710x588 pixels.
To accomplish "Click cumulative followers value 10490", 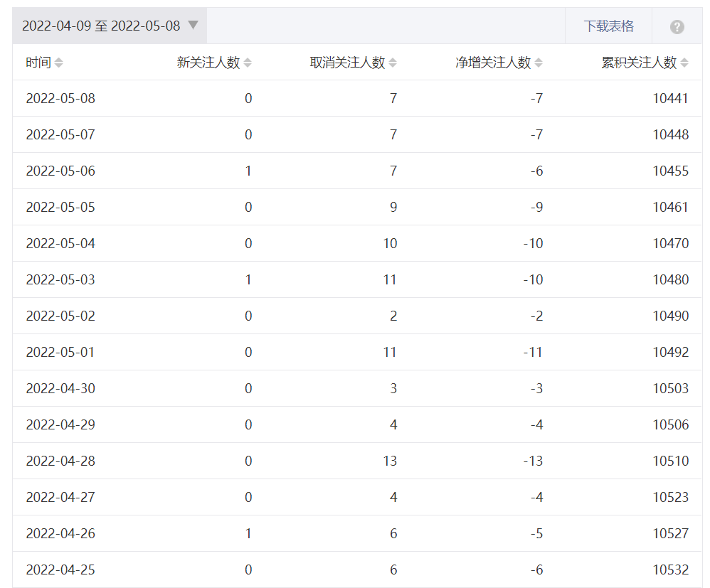I will coord(671,316).
